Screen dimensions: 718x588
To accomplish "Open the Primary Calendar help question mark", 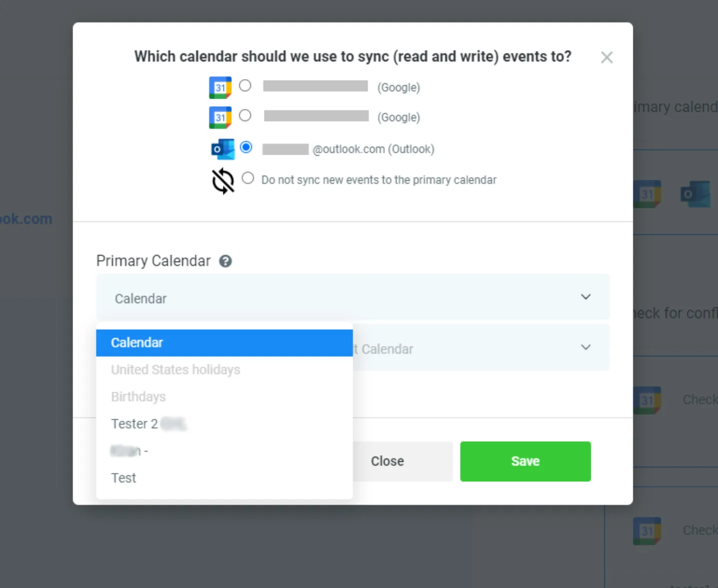I will pyautogui.click(x=225, y=261).
